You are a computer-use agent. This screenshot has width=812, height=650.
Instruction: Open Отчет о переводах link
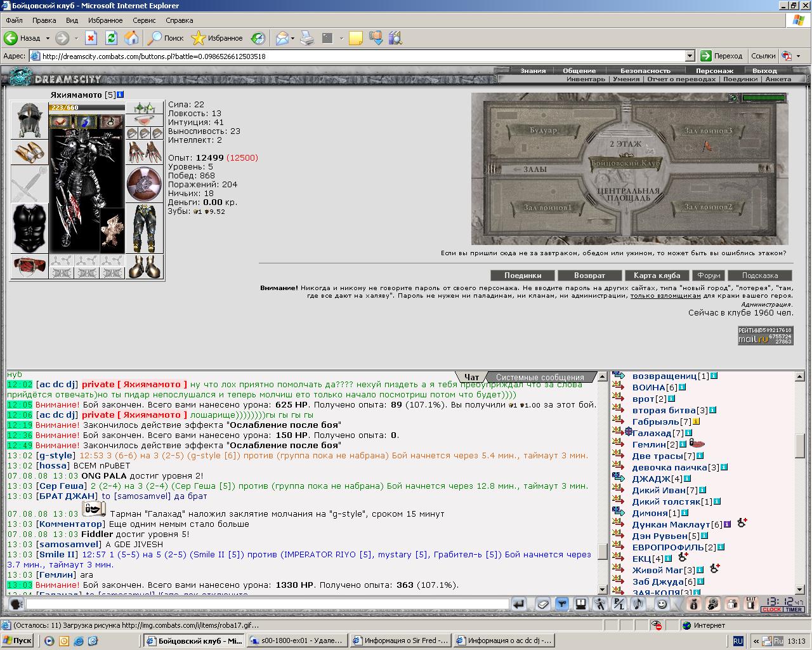pos(681,79)
